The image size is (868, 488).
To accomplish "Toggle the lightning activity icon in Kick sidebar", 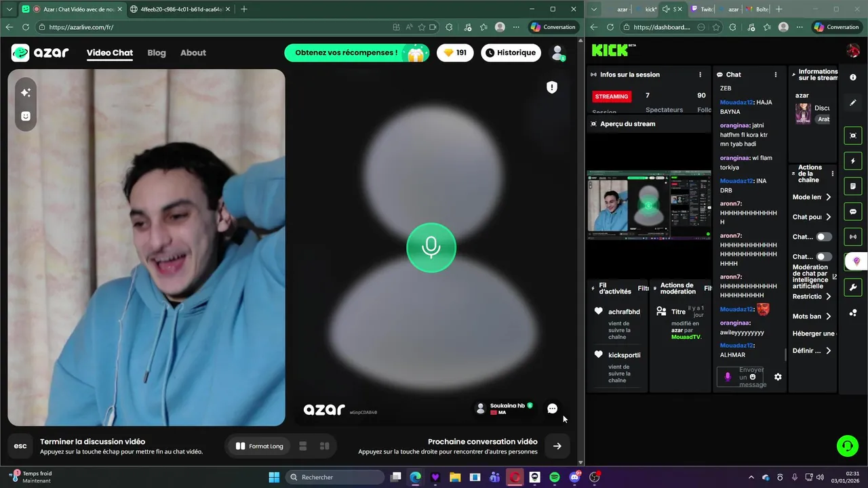I will coord(853,161).
